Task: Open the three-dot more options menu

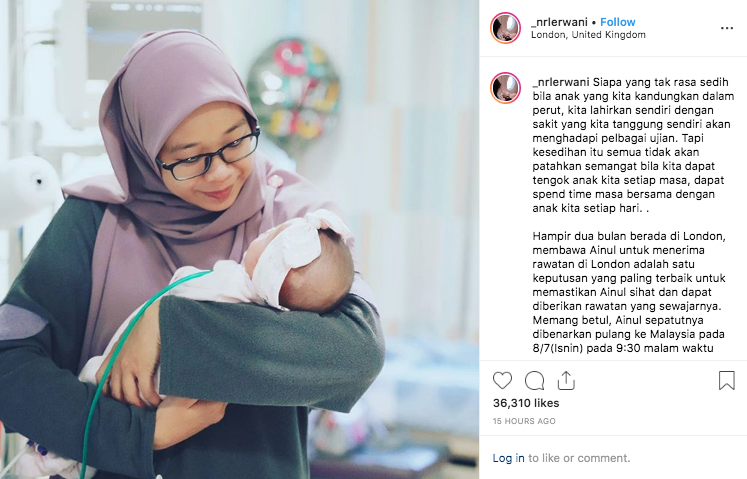Action: point(727,29)
